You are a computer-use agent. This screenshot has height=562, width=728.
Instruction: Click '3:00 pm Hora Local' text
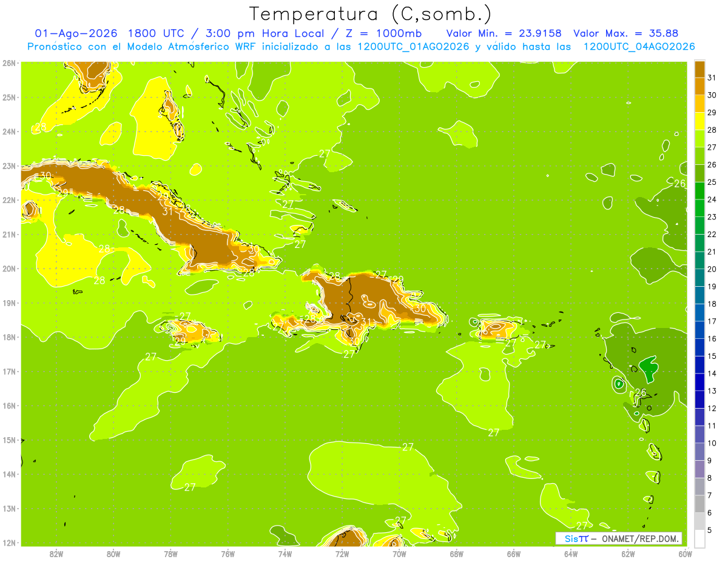263,33
